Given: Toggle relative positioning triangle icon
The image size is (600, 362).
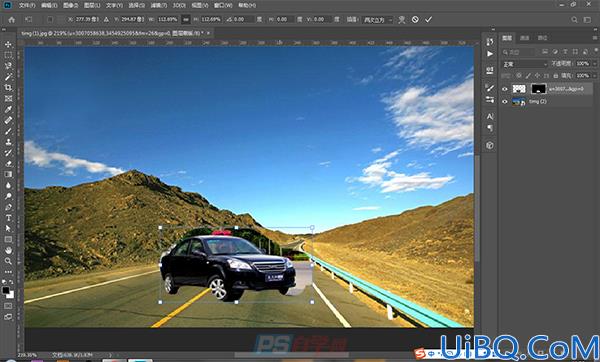Looking at the screenshot, I should [106, 19].
